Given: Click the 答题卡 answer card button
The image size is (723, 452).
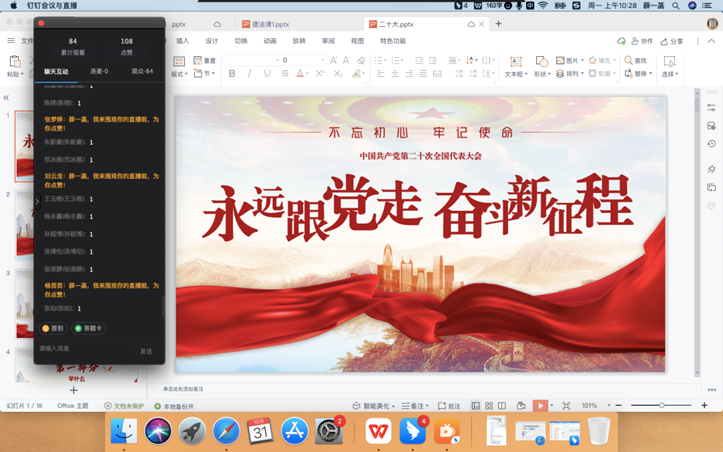Looking at the screenshot, I should [x=89, y=328].
